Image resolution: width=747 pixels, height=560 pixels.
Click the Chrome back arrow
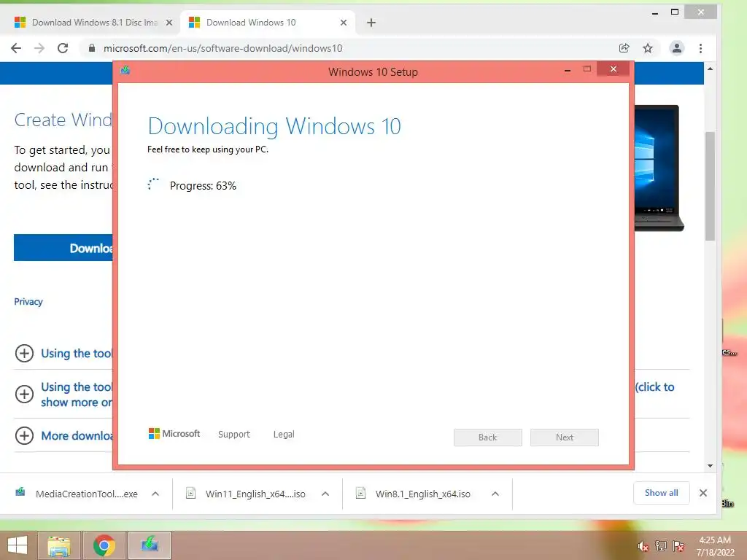(16, 48)
